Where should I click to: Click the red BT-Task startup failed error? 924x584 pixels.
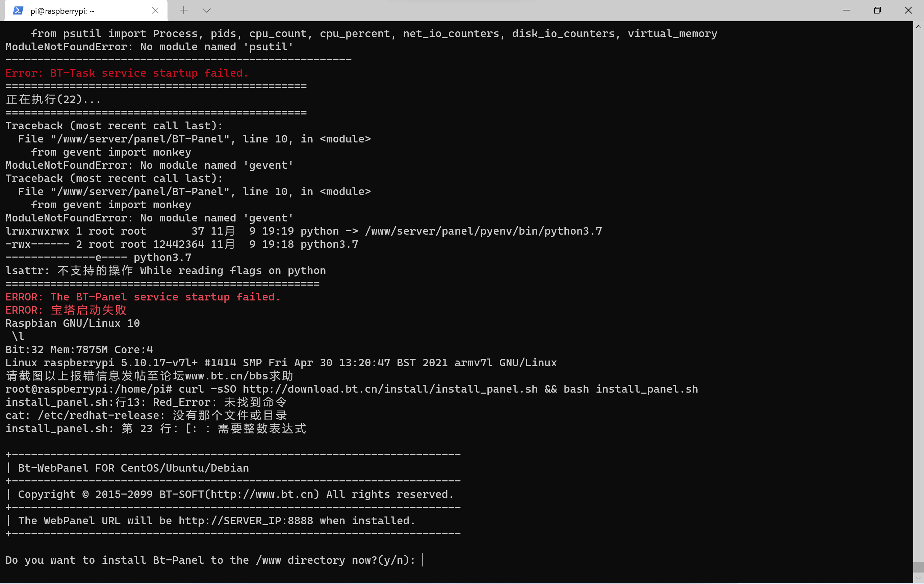127,73
